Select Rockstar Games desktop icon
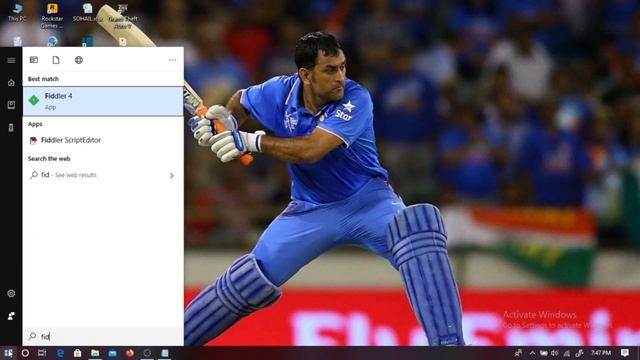This screenshot has height=360, width=640. click(52, 16)
